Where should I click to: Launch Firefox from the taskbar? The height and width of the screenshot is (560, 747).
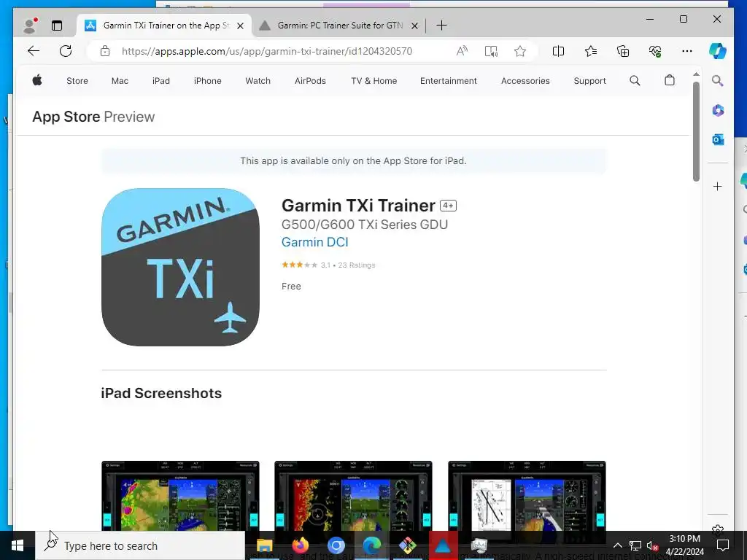tap(300, 545)
